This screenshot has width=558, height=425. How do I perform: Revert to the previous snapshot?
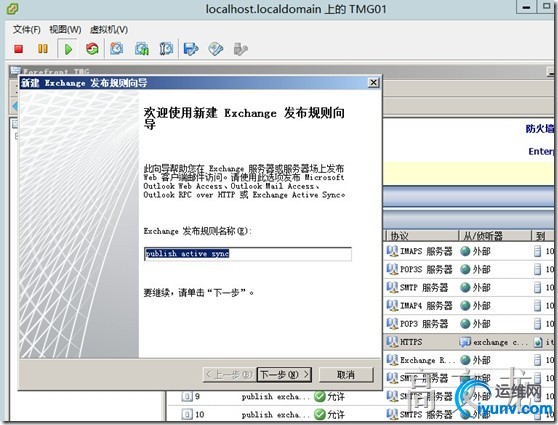point(142,49)
